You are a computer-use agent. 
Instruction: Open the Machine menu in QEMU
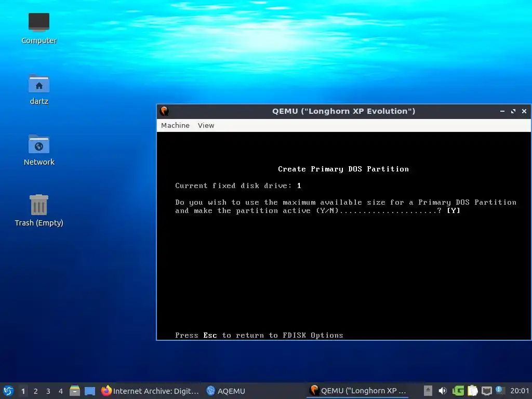coord(175,125)
